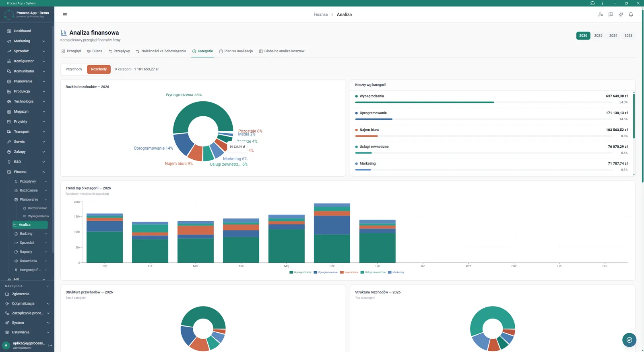Click the Planowanie calendar icon
The height and width of the screenshot is (352, 644).
pyautogui.click(x=9, y=81)
